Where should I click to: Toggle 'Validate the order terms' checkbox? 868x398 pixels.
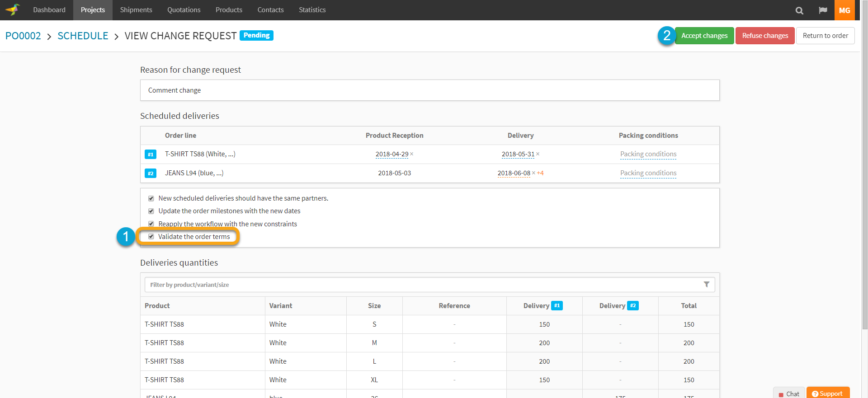pos(151,236)
